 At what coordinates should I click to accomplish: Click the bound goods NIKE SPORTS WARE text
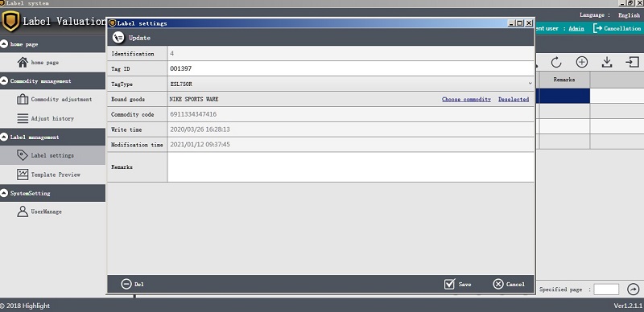pyautogui.click(x=194, y=100)
